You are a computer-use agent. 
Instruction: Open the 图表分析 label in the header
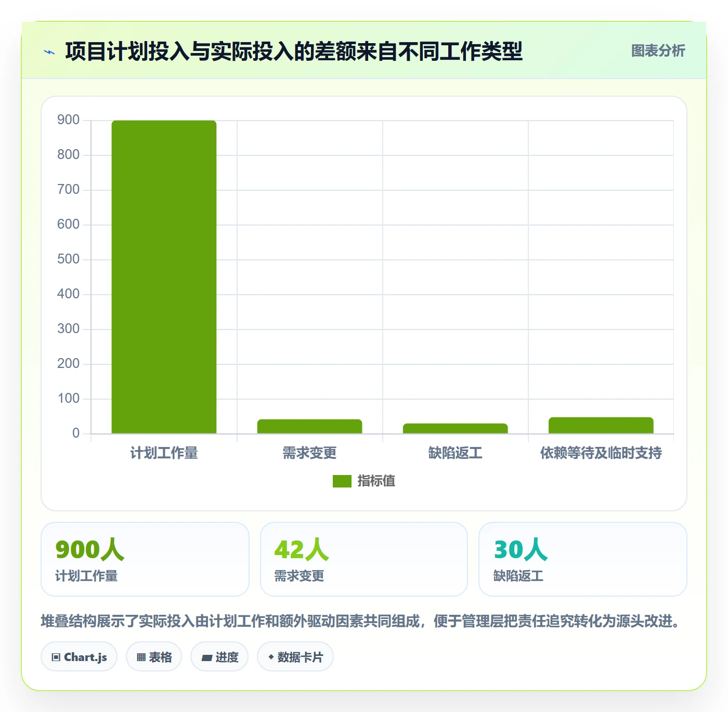pos(658,51)
